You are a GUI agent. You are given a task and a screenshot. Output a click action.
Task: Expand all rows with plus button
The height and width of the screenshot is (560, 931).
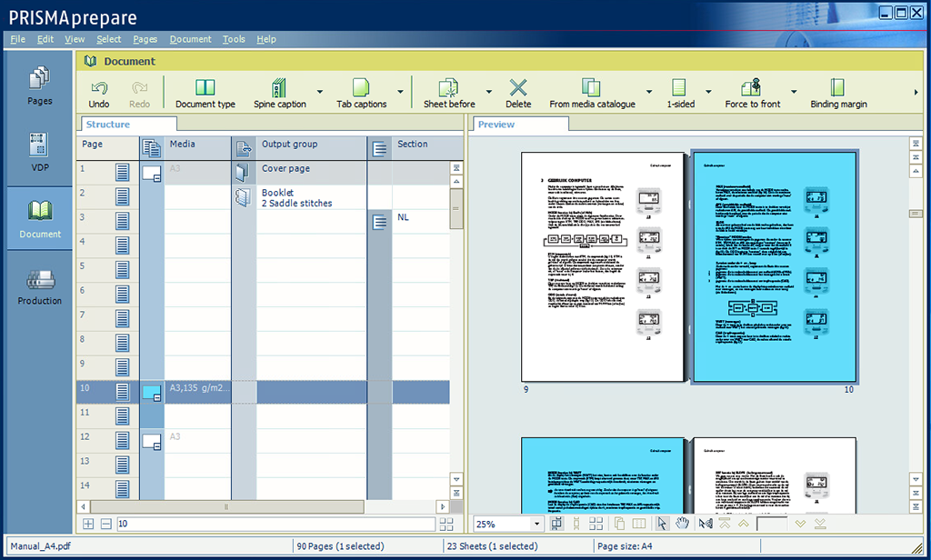coord(88,524)
